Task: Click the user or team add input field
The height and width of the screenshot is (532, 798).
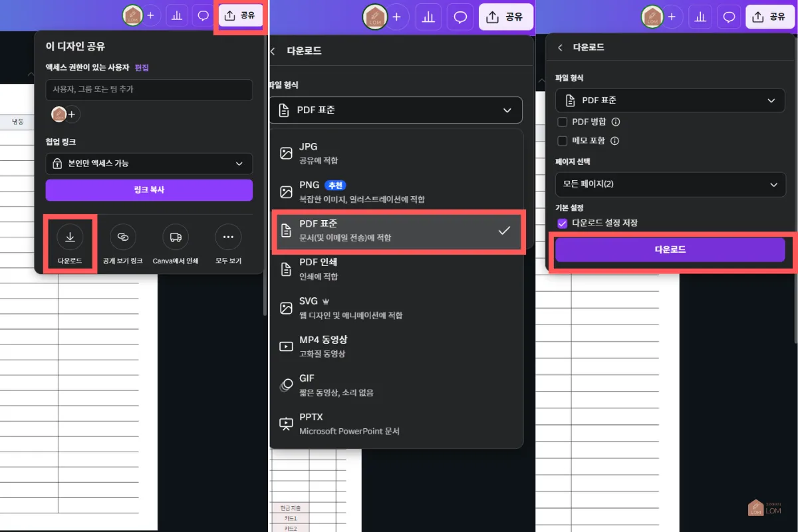Action: [148, 90]
